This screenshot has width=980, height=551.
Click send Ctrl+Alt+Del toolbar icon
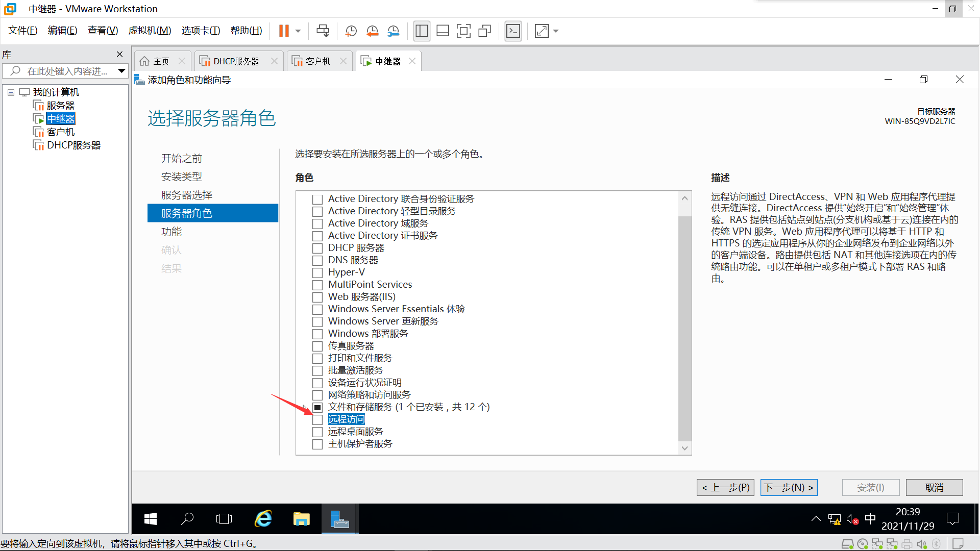pos(323,31)
